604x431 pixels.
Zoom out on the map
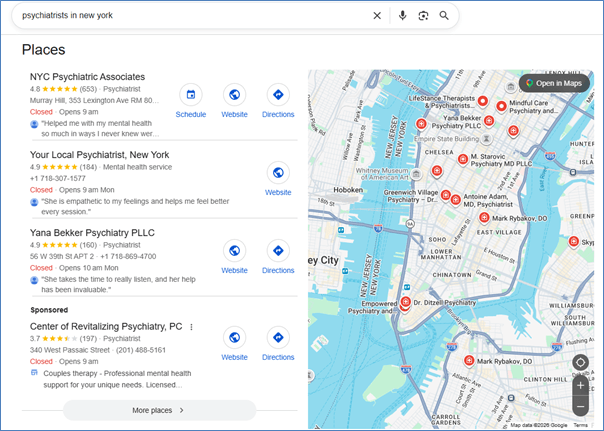coord(581,406)
